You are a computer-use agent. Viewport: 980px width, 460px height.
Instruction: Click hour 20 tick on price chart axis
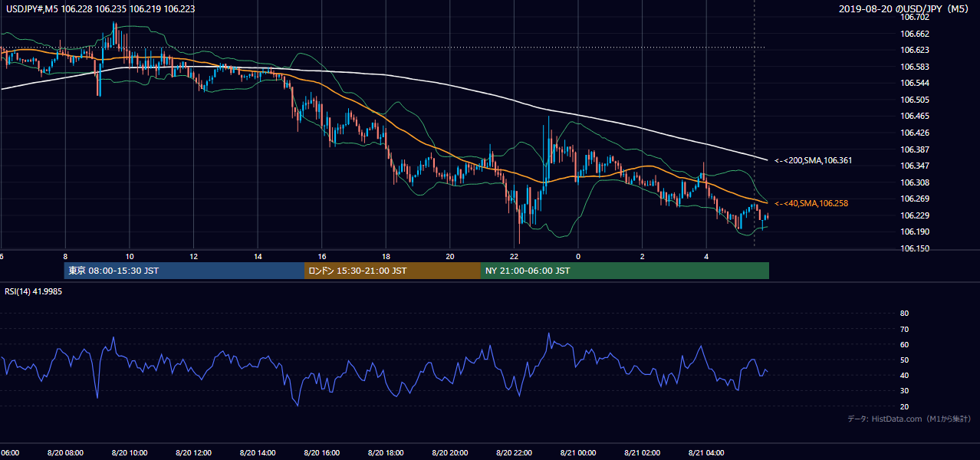(450, 256)
